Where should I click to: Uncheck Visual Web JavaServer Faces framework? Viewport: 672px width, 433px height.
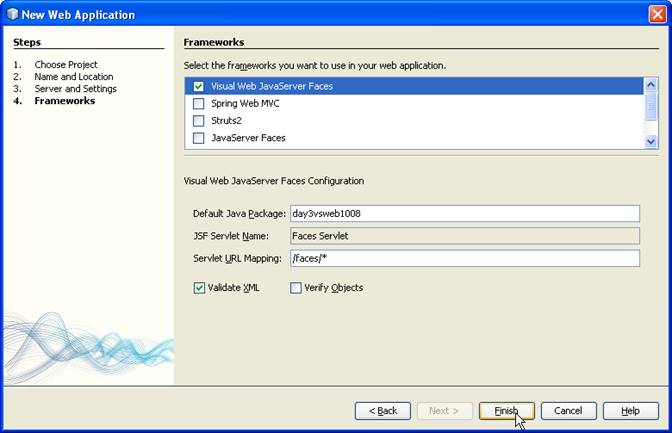(198, 86)
